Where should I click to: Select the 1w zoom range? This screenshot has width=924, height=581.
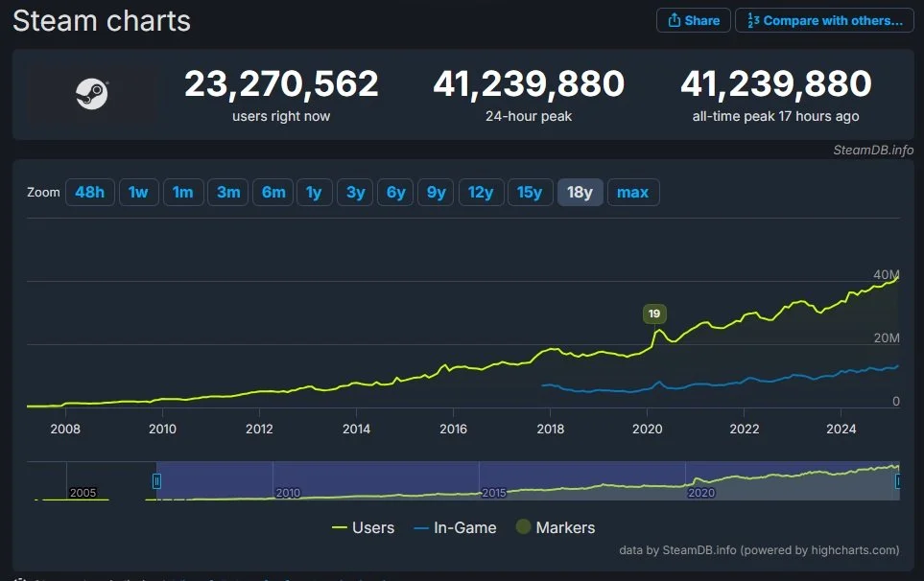click(138, 193)
